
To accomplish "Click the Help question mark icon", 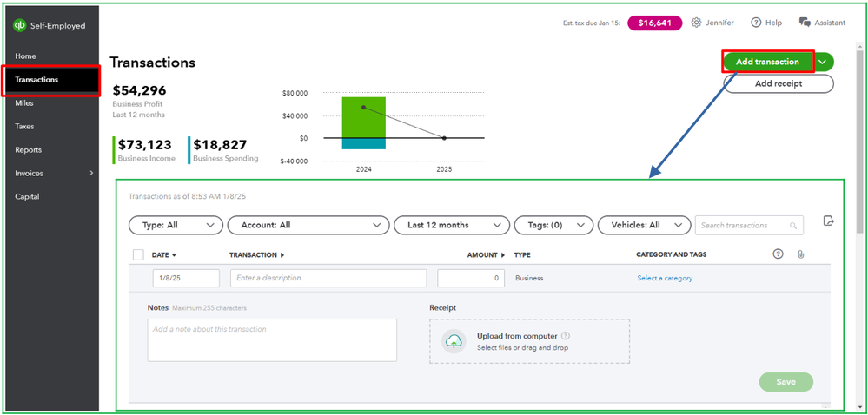I will [x=756, y=23].
